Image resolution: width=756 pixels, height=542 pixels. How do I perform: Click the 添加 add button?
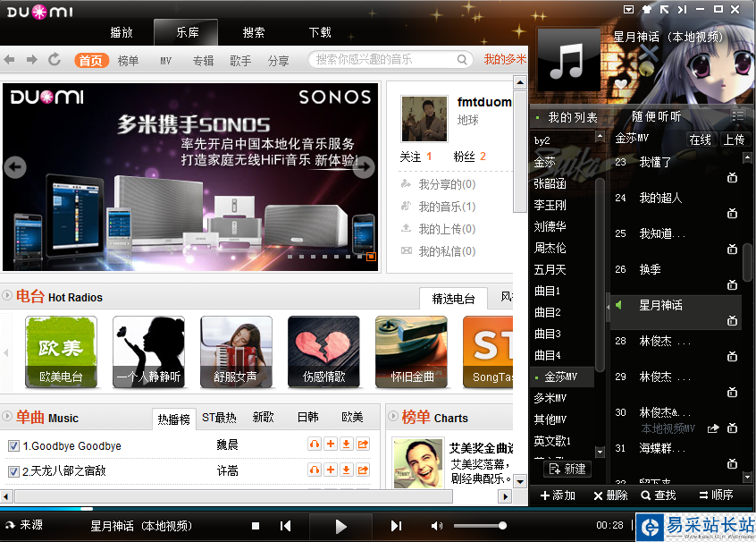[x=558, y=495]
